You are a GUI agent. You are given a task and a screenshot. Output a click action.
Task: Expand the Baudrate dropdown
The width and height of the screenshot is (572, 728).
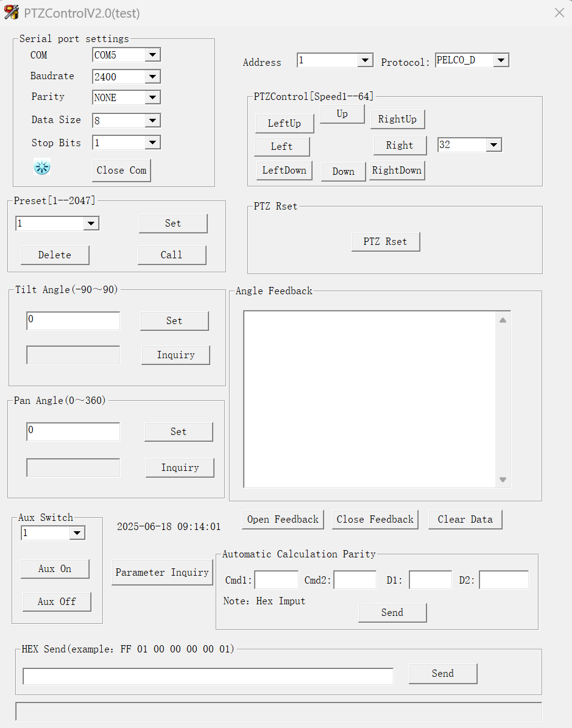[x=153, y=77]
